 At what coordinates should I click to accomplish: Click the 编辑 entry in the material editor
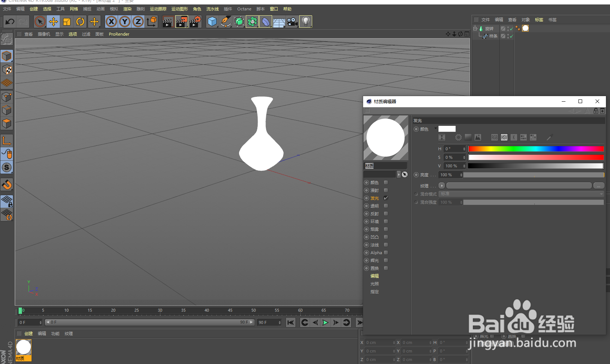point(374,276)
